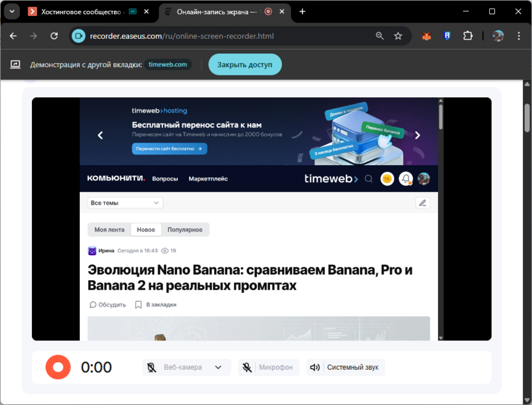Viewport: 532px width, 405px height.
Task: Reload the current page
Action: point(54,36)
